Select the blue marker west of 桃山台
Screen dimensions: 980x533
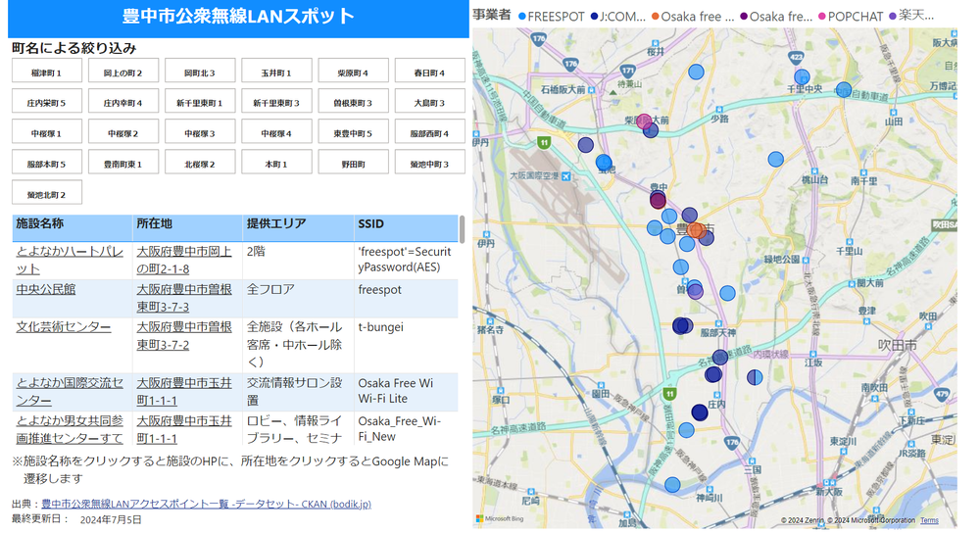click(x=775, y=160)
